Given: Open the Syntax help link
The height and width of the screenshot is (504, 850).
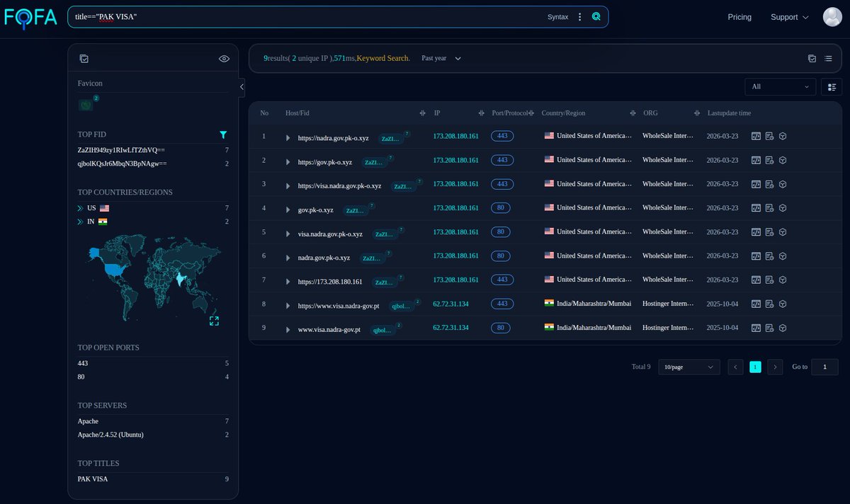Looking at the screenshot, I should click(557, 17).
